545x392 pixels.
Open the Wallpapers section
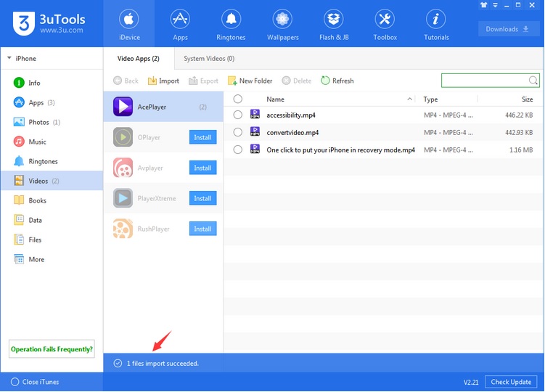point(282,24)
